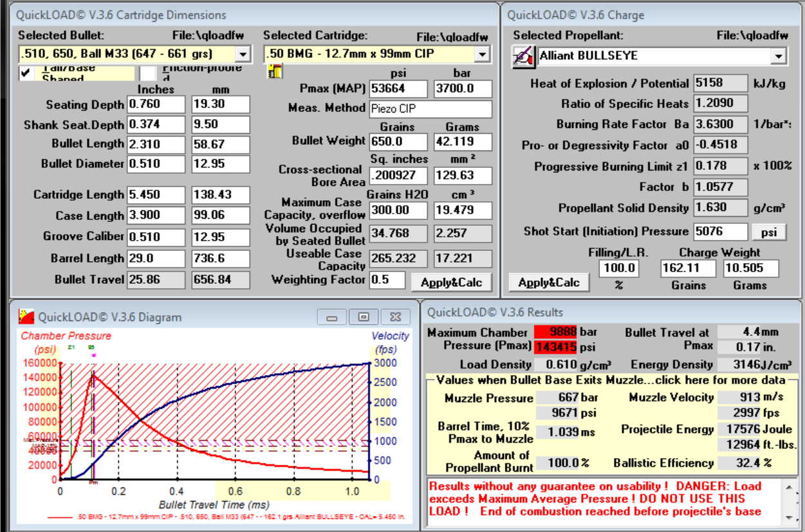Screen dimensions: 805x532
Task: Click the Bullet Weight grains field
Action: click(x=398, y=142)
